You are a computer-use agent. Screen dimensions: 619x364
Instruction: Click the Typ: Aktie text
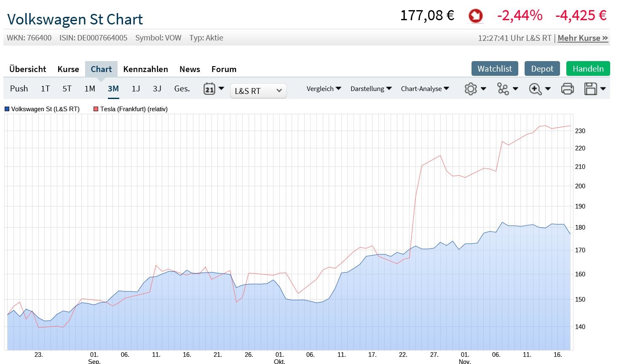206,38
